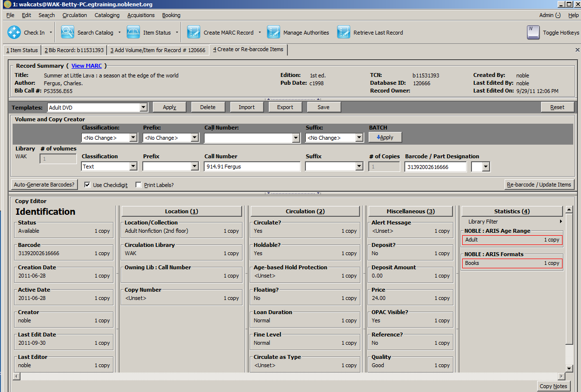Screen dimensions: 581x392
Task: Click the template Save button
Action: tap(323, 107)
